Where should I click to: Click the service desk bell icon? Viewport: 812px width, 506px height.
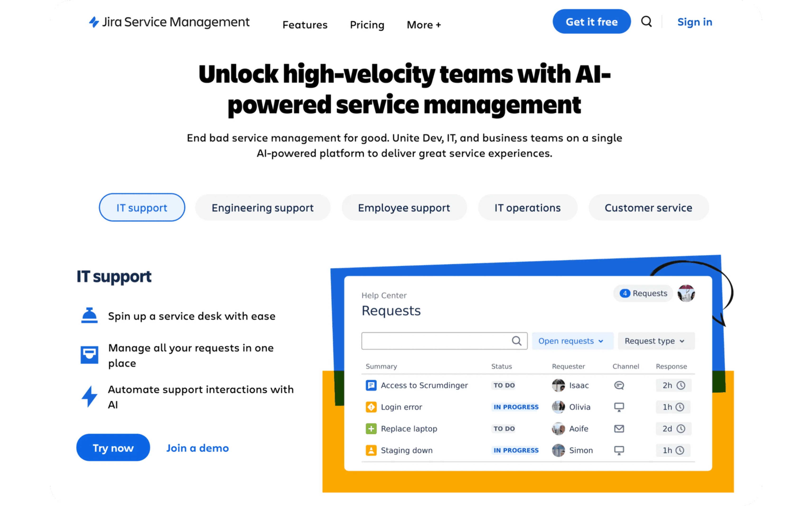(x=89, y=316)
